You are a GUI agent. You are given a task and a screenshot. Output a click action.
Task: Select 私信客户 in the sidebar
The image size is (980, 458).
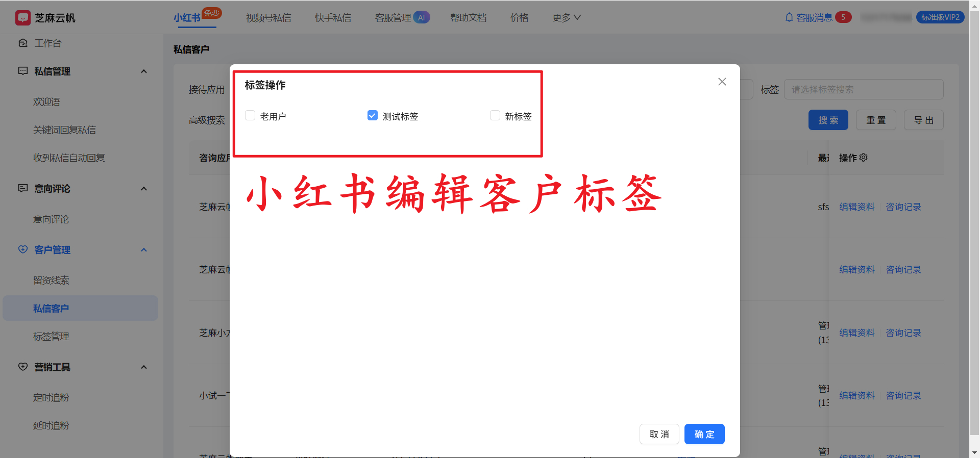[x=80, y=308]
